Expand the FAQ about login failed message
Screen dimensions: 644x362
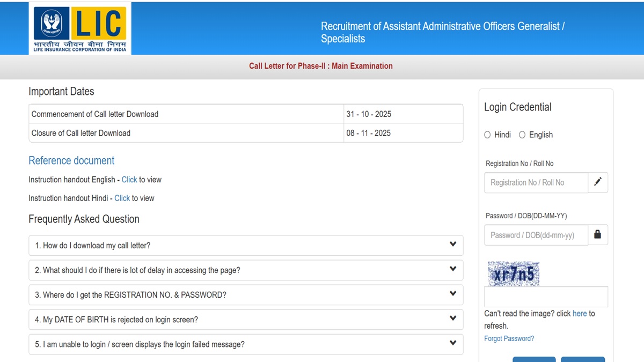click(x=452, y=344)
